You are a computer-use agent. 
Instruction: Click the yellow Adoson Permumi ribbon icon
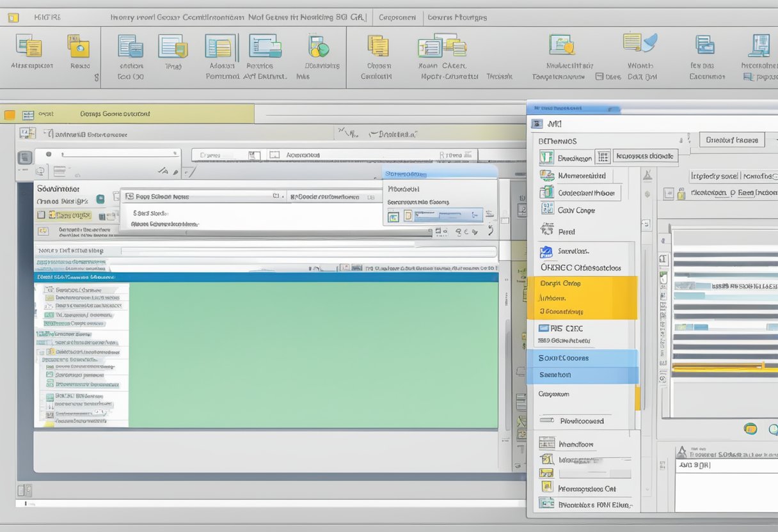(220, 48)
